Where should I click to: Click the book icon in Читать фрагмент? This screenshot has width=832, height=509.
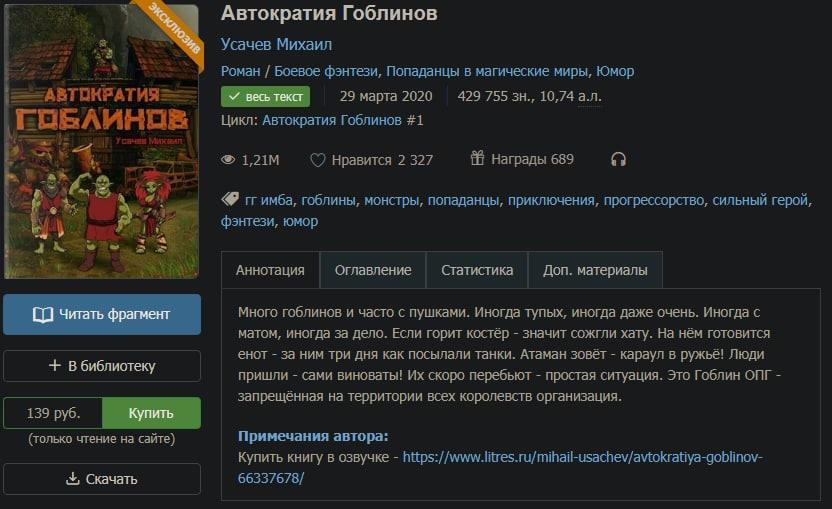point(42,315)
